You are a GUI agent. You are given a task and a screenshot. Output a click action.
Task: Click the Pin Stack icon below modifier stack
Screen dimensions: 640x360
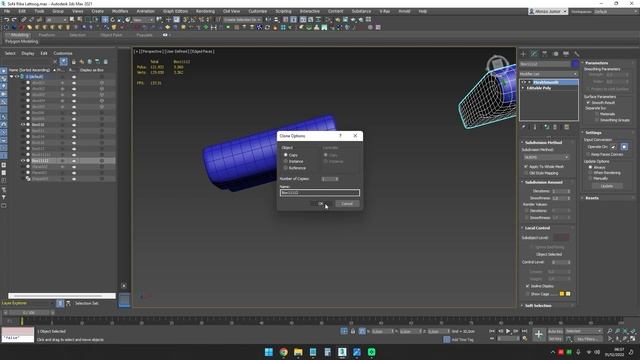(x=524, y=127)
